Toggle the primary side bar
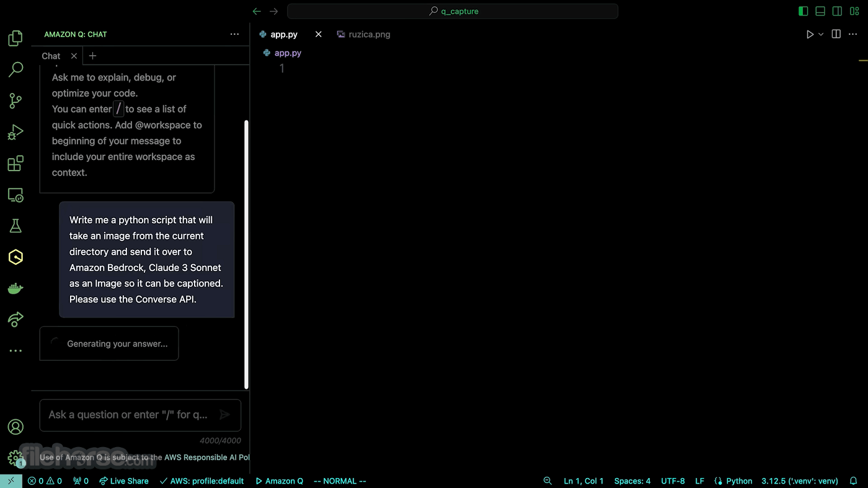 [804, 11]
